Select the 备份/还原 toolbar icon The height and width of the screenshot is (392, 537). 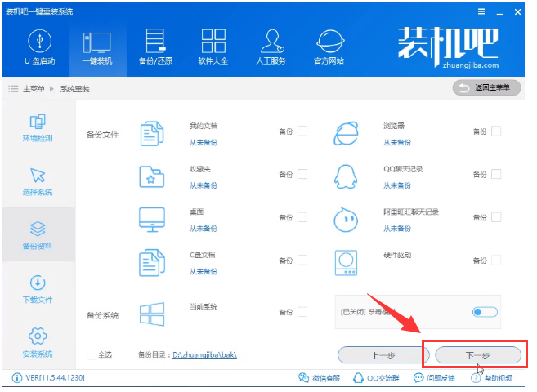tap(154, 41)
